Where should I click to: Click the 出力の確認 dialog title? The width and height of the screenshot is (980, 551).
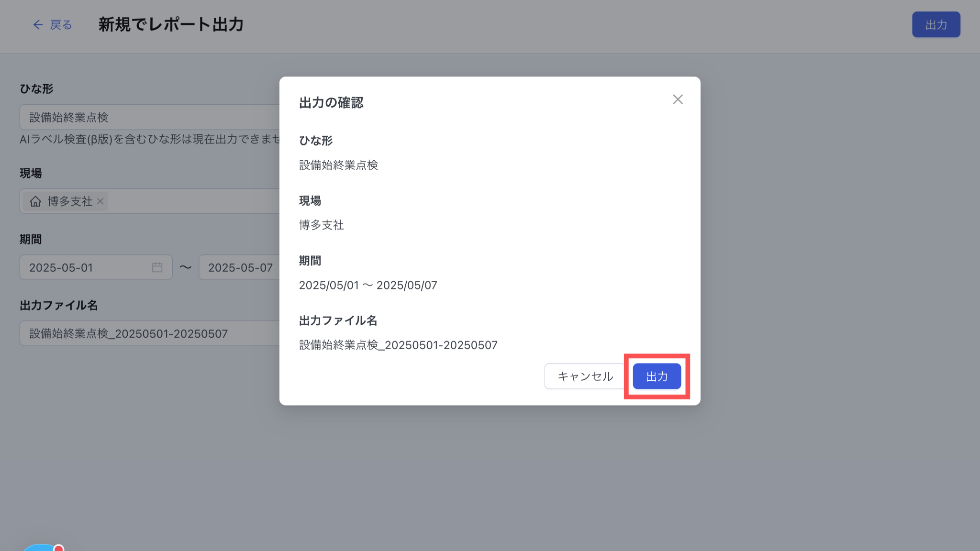tap(331, 103)
